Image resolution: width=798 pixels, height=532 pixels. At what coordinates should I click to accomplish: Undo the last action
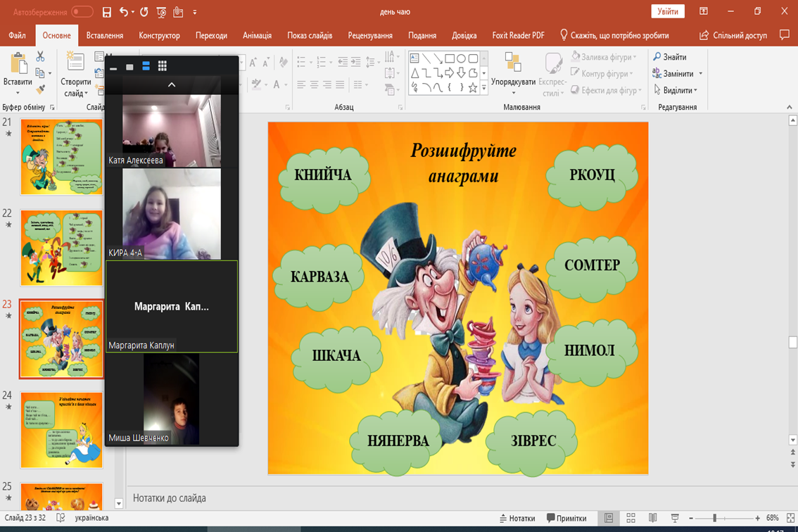coord(124,12)
